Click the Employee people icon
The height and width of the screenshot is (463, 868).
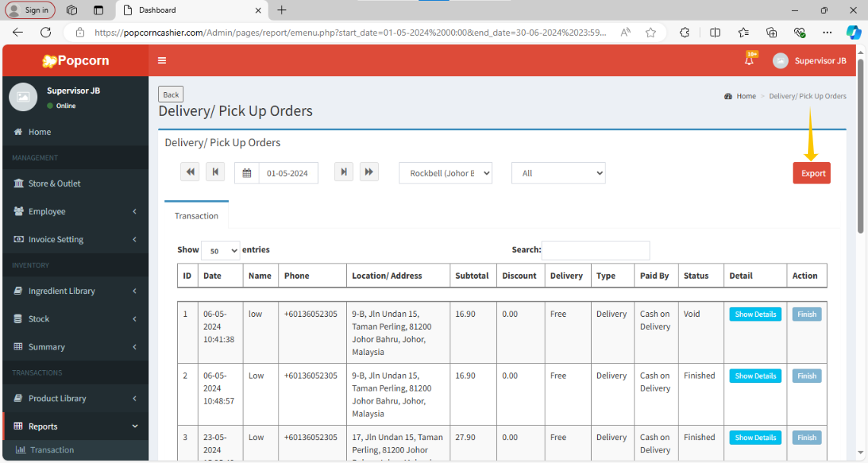(18, 211)
